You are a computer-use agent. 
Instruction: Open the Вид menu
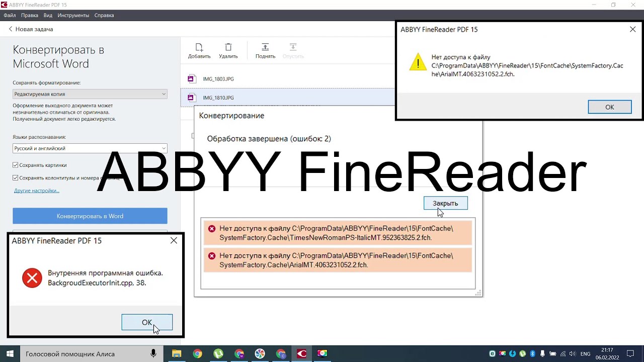(x=48, y=16)
